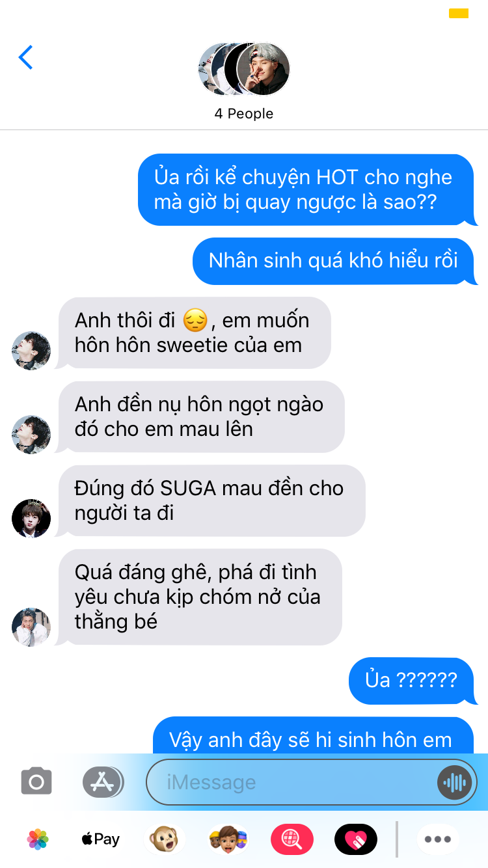Open the App Store apps button
Screen dimensions: 488x868
click(x=103, y=781)
